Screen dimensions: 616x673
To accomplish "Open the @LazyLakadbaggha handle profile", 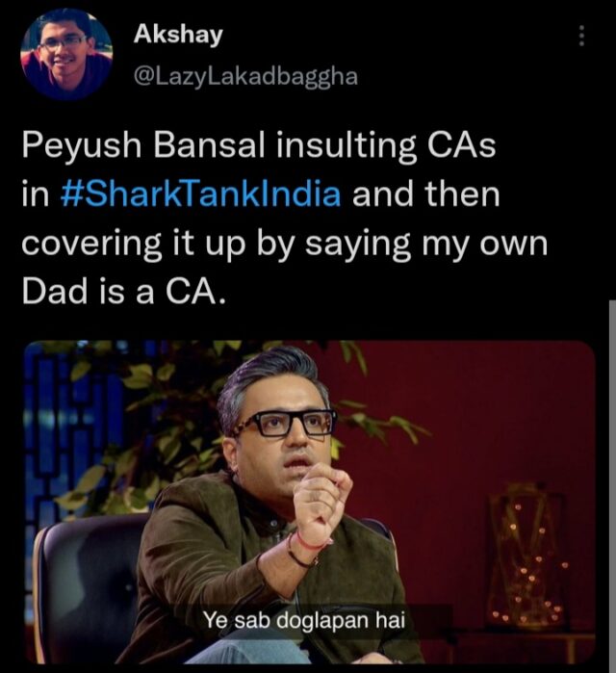I will (245, 77).
